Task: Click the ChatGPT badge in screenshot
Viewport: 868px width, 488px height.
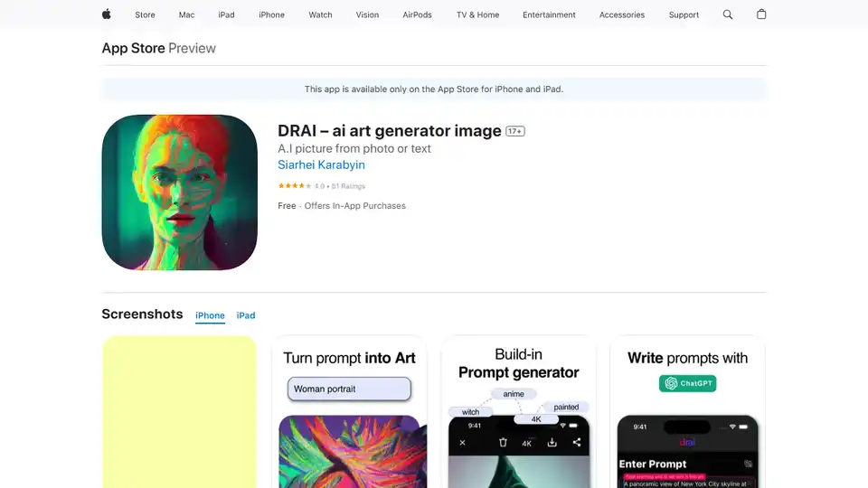Action: pos(687,383)
